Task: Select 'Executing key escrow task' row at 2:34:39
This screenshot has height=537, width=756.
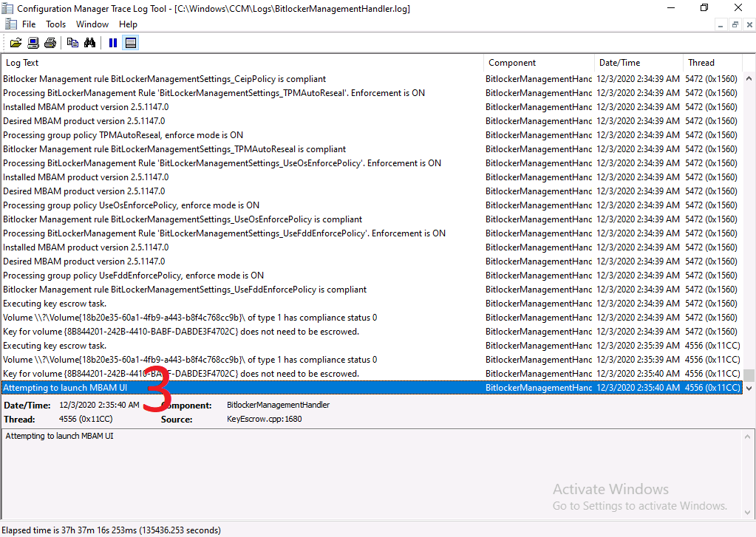Action: (371, 303)
